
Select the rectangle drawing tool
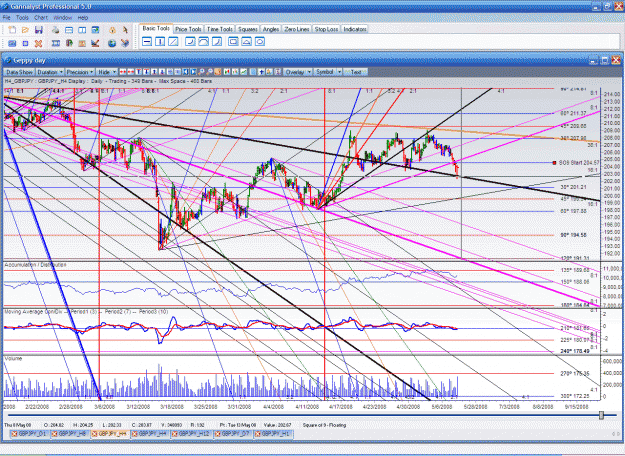pos(234,41)
